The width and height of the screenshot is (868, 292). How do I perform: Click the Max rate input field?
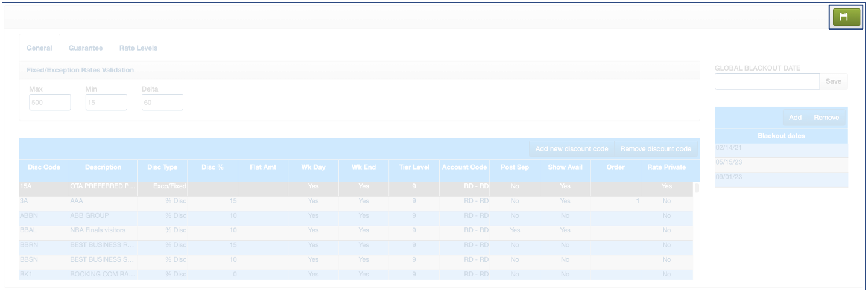pyautogui.click(x=50, y=103)
